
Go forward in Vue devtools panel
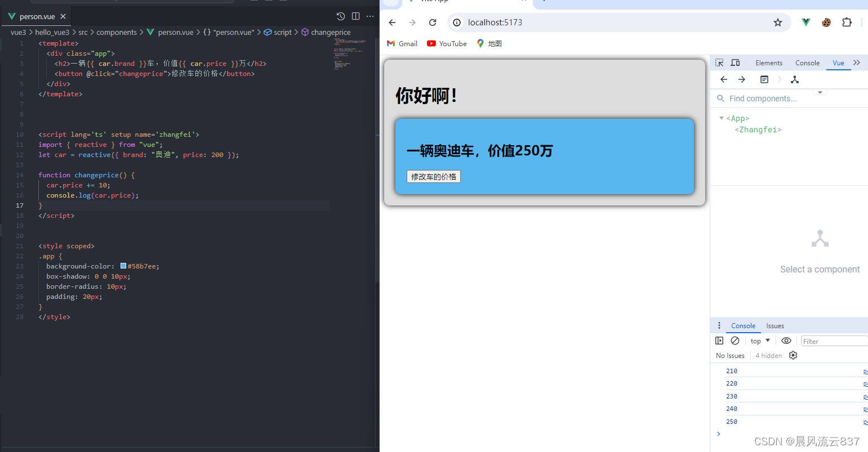(742, 79)
